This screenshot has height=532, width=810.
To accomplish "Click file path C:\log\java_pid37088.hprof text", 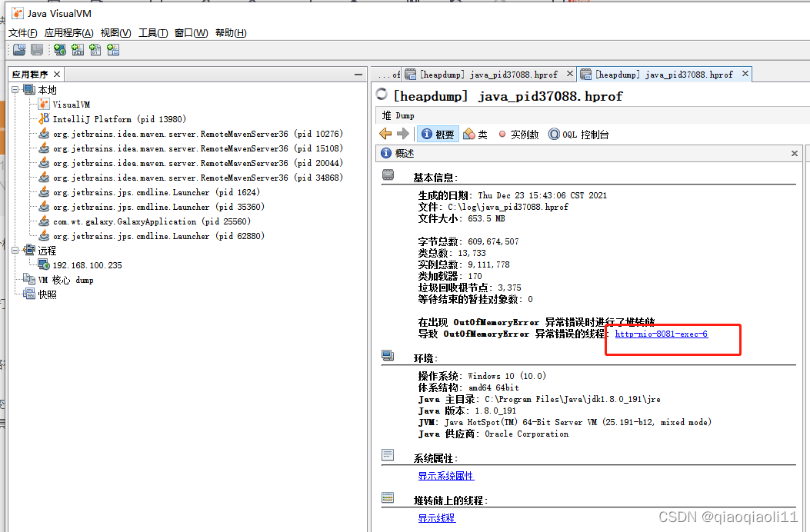I will (508, 207).
